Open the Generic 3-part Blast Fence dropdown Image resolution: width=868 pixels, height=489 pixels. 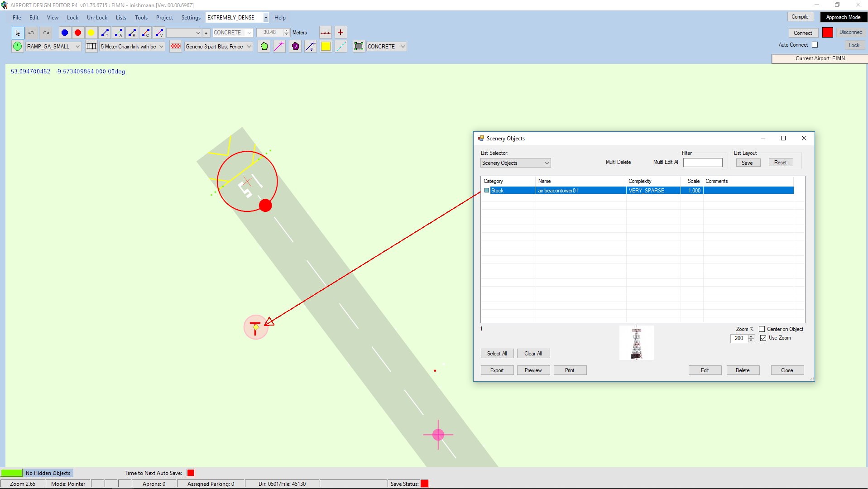coord(249,46)
